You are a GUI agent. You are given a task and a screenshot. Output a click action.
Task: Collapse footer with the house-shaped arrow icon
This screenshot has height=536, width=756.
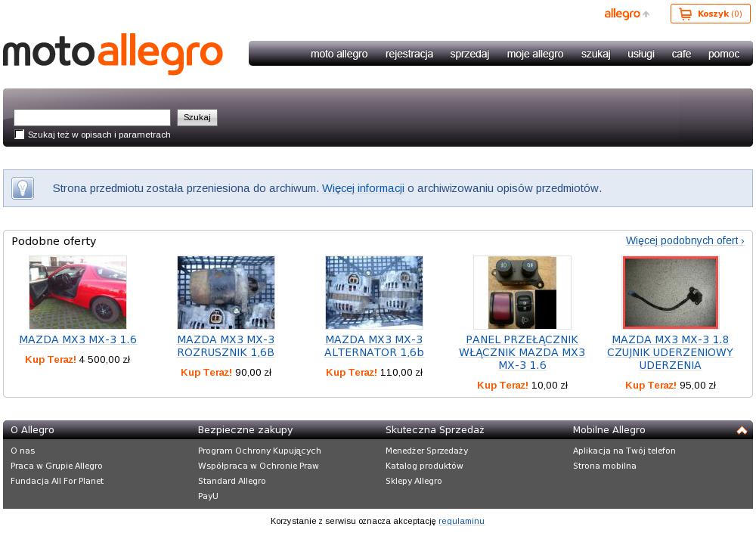(742, 430)
